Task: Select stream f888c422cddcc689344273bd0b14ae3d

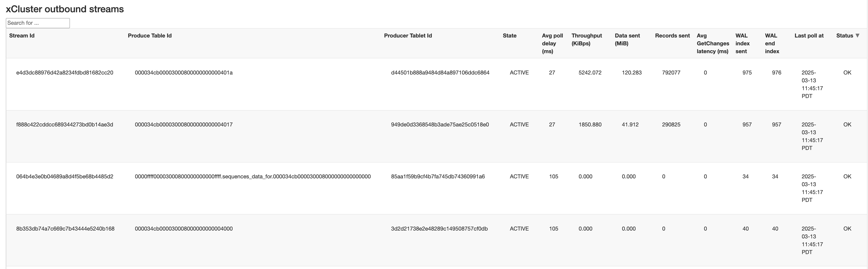Action: [65, 124]
